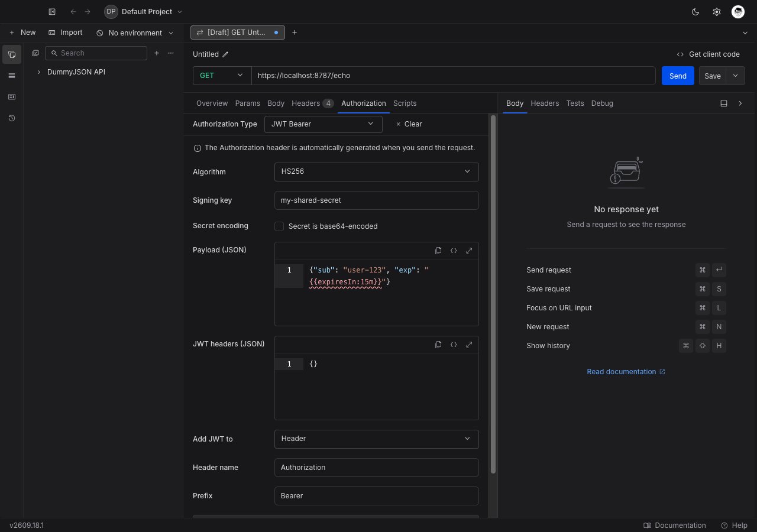
Task: Open the Add JWT to Header dropdown
Action: point(376,439)
